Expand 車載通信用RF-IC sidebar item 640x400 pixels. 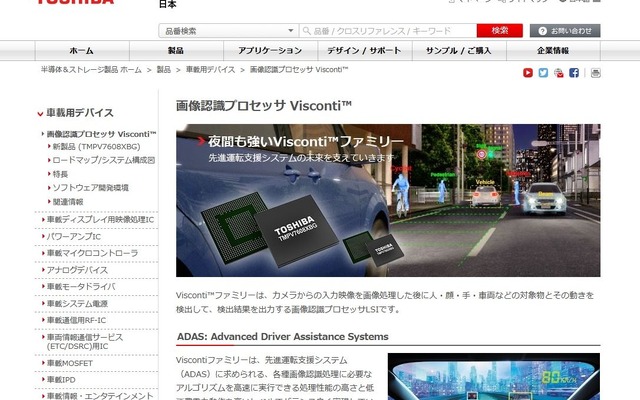pyautogui.click(x=76, y=320)
